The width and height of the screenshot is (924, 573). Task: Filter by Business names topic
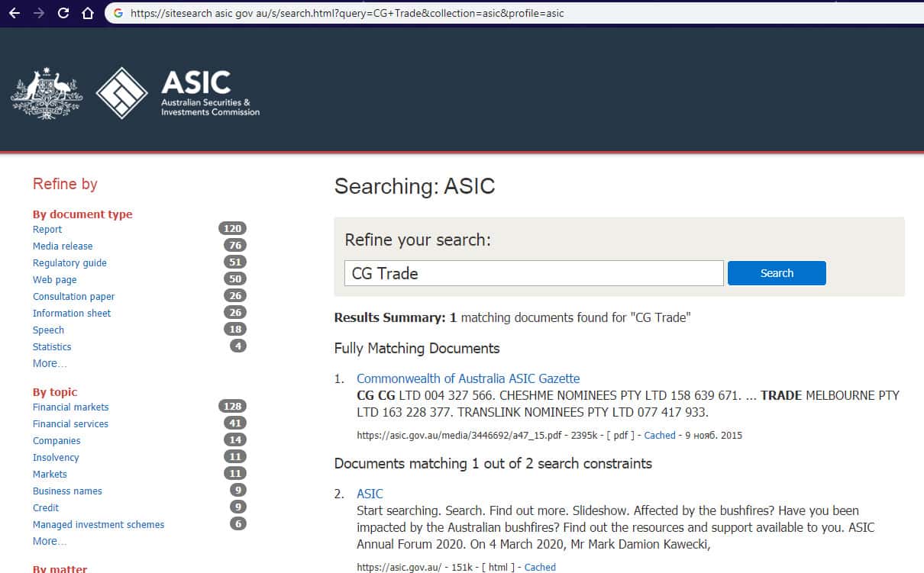click(x=67, y=491)
